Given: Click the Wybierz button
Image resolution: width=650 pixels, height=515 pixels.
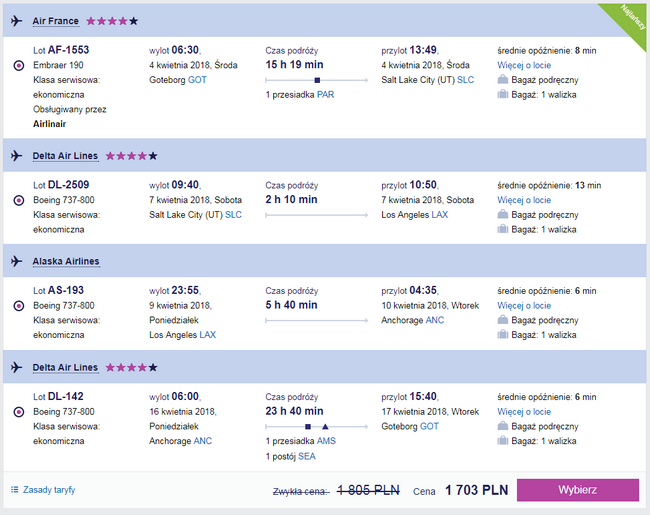Looking at the screenshot, I should click(x=577, y=490).
